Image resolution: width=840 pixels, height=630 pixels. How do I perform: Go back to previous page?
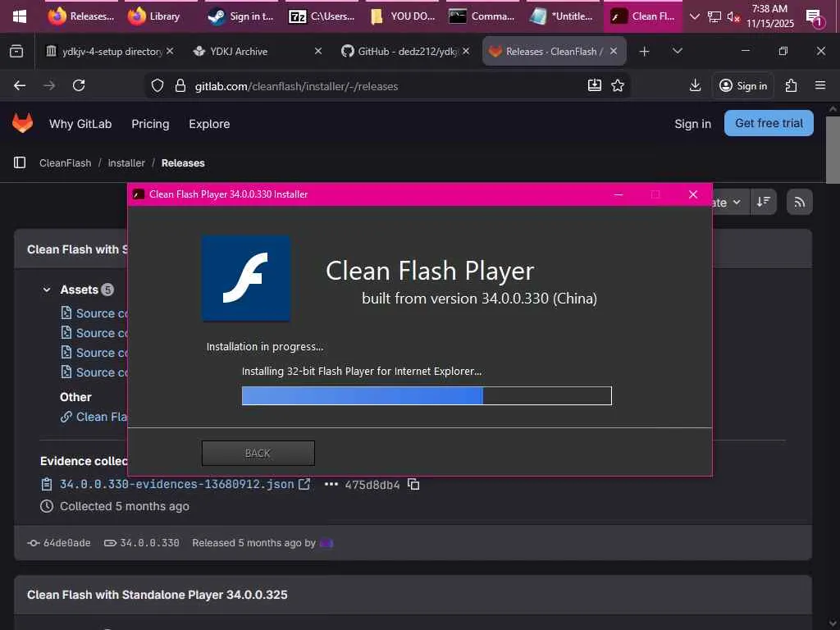point(20,85)
